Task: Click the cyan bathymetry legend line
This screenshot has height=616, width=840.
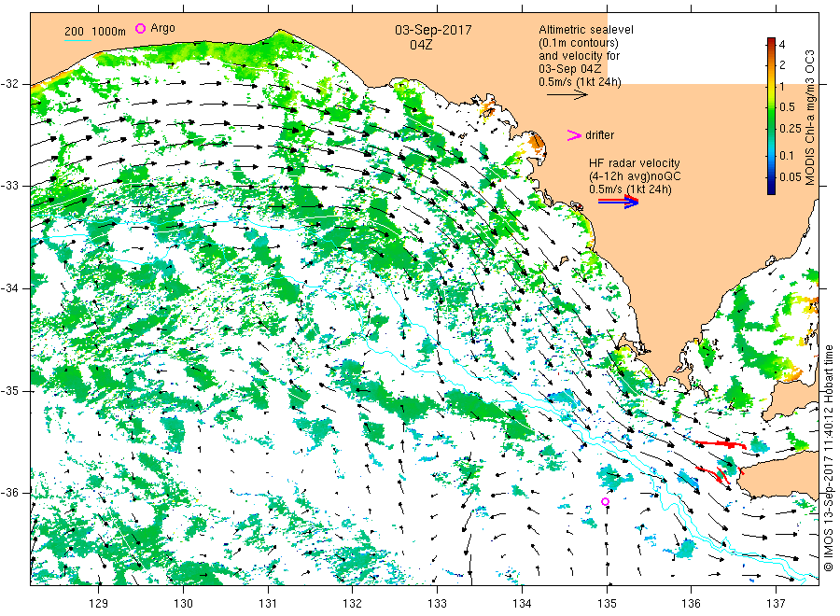Action: (x=77, y=40)
